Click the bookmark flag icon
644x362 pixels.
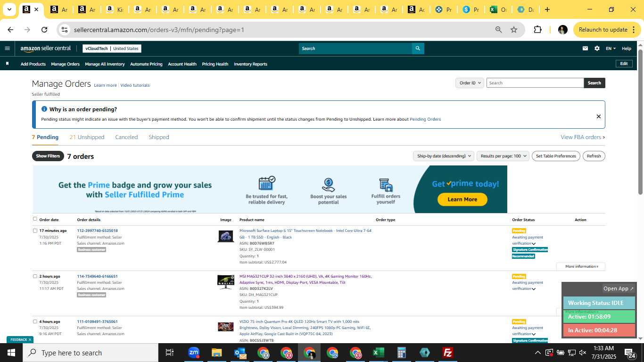click(7, 64)
